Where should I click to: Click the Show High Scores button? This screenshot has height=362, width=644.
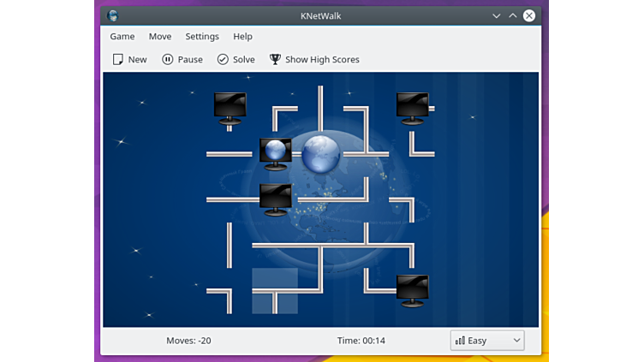point(321,60)
